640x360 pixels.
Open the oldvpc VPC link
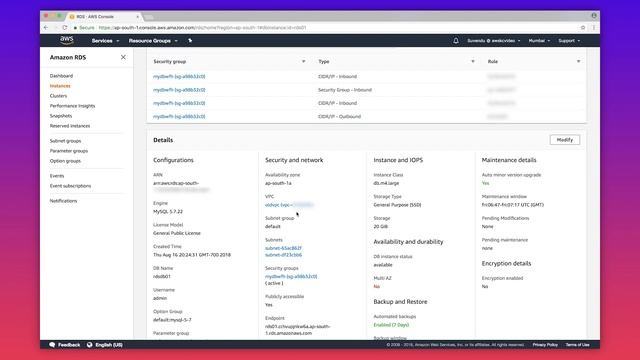[x=289, y=205]
